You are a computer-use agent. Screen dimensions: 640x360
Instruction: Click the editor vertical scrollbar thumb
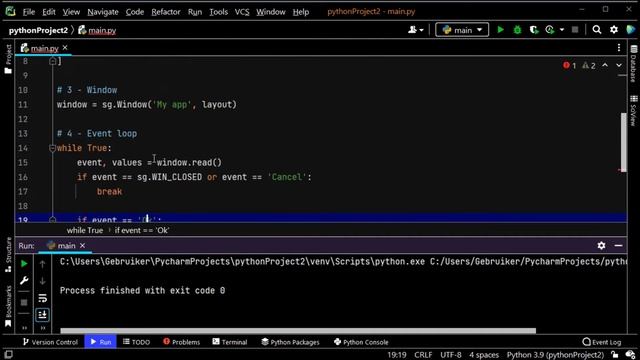623,142
